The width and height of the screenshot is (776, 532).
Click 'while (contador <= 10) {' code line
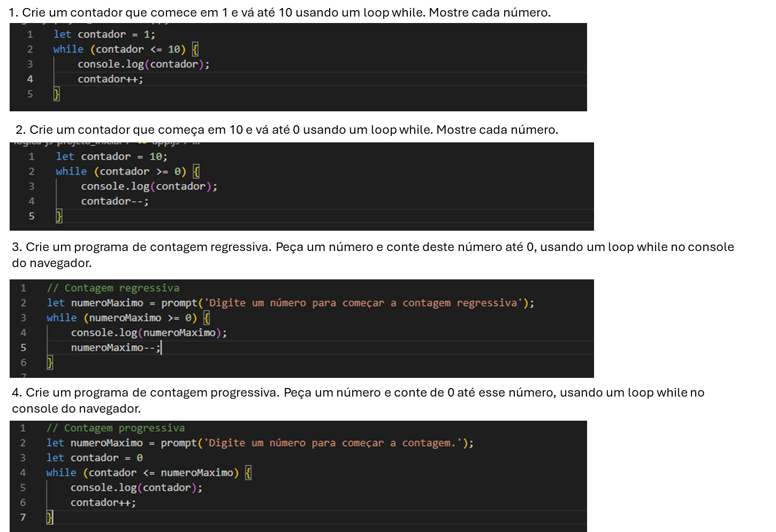click(126, 49)
